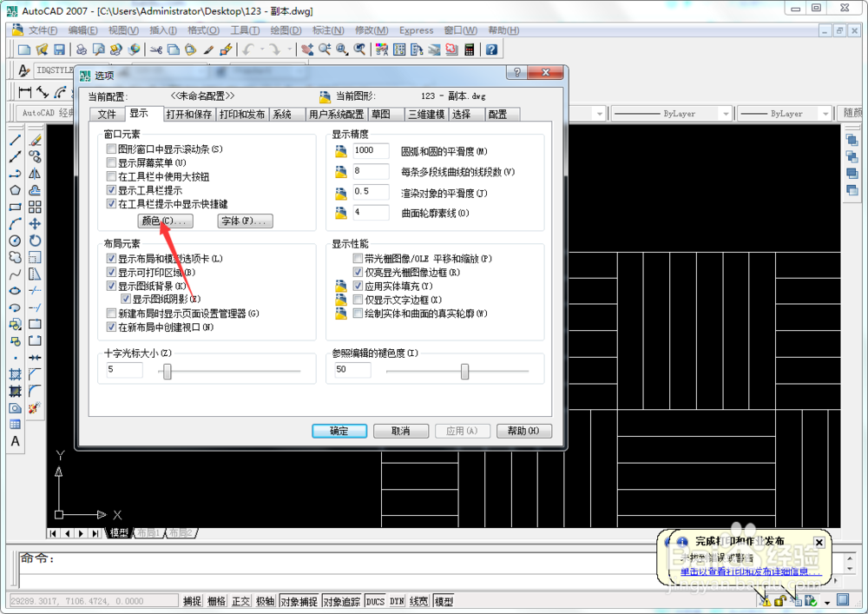Activate the Pan Realtime tool

tap(307, 50)
